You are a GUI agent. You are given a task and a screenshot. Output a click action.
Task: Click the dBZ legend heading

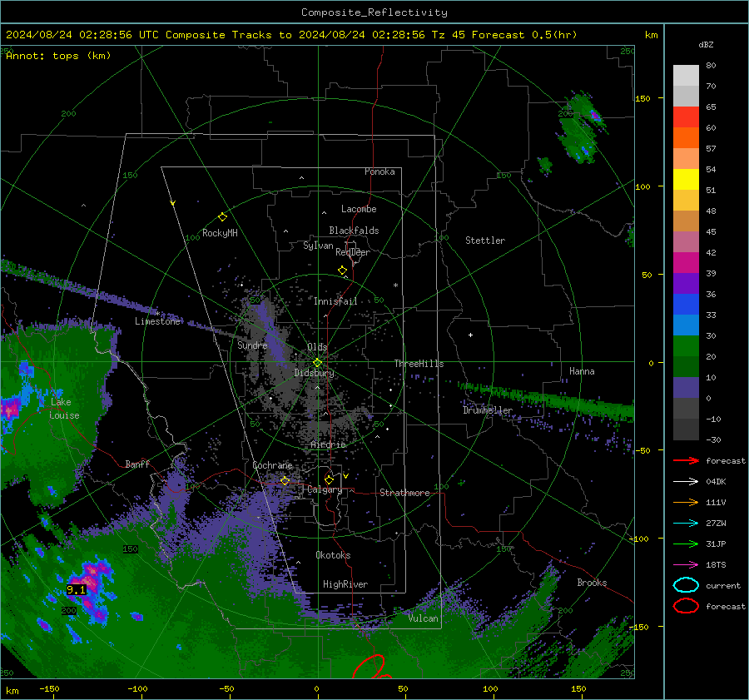(x=706, y=45)
